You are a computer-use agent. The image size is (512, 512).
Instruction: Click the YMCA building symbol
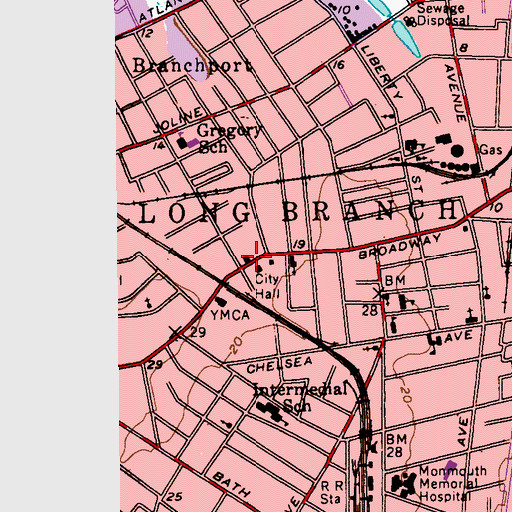click(x=221, y=302)
